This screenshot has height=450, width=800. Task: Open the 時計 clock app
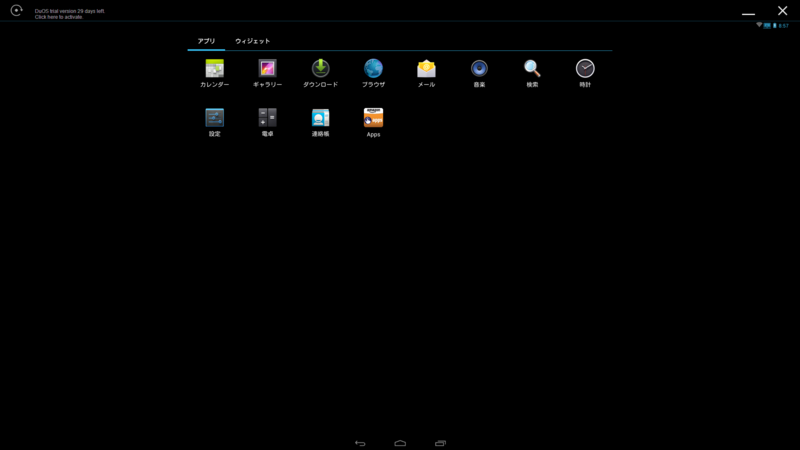pos(585,73)
